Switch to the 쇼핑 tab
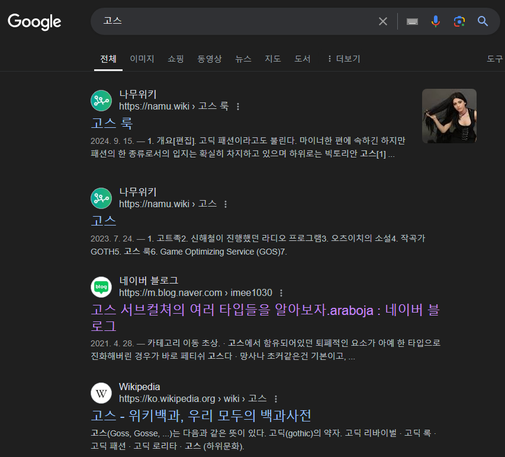The width and height of the screenshot is (505, 457). [176, 59]
